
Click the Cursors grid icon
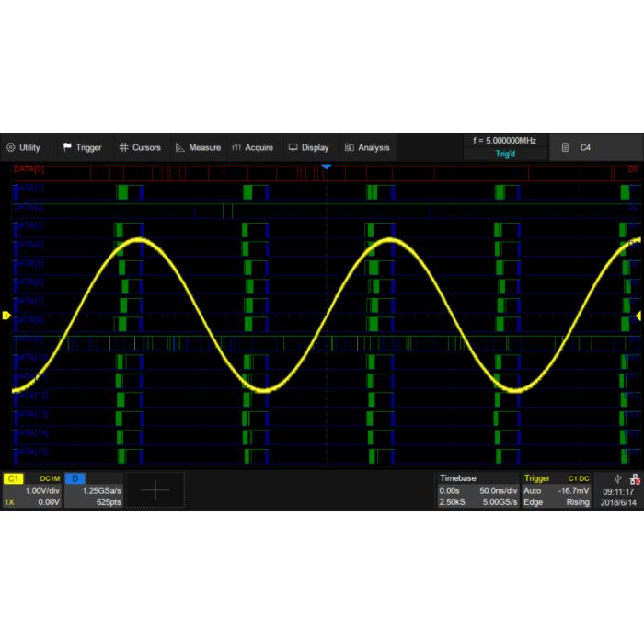pos(123,147)
